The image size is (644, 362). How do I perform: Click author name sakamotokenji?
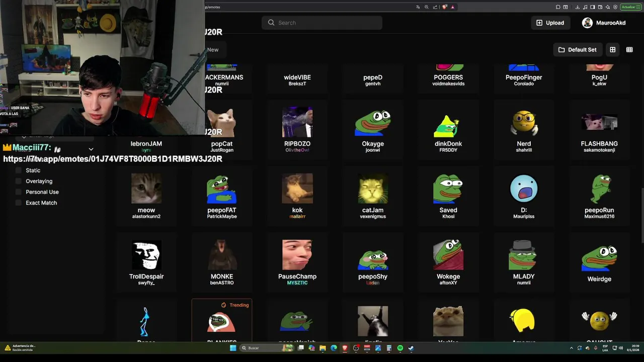(x=599, y=150)
